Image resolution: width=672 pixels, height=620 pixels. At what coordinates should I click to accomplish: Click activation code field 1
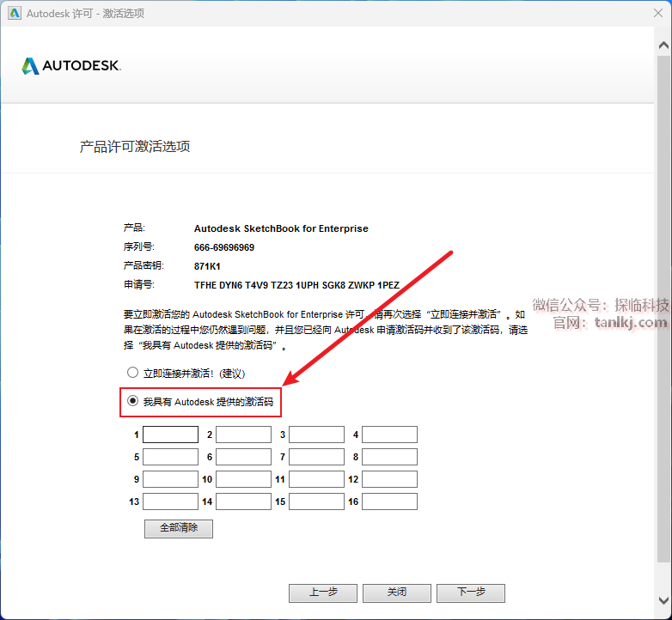[170, 435]
